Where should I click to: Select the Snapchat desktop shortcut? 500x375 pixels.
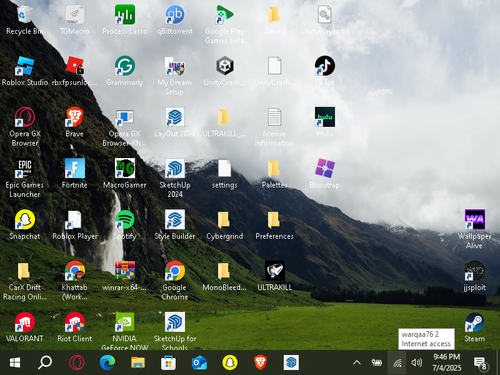(x=24, y=220)
